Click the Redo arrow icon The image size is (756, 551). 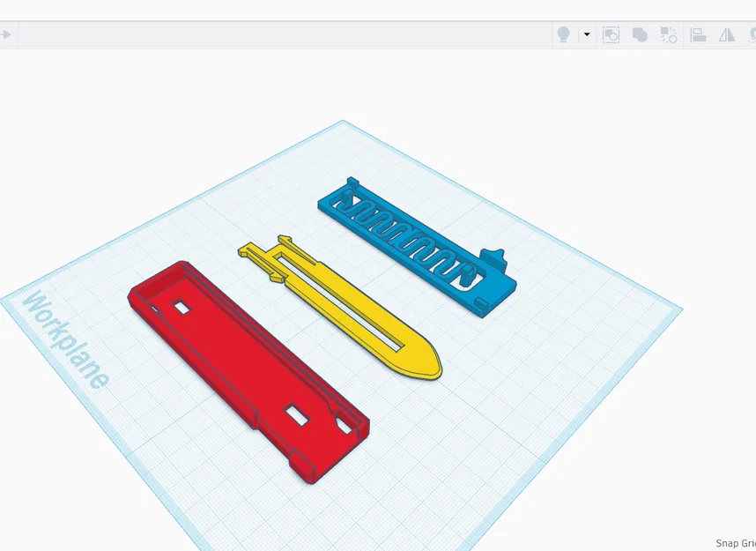pyautogui.click(x=5, y=34)
